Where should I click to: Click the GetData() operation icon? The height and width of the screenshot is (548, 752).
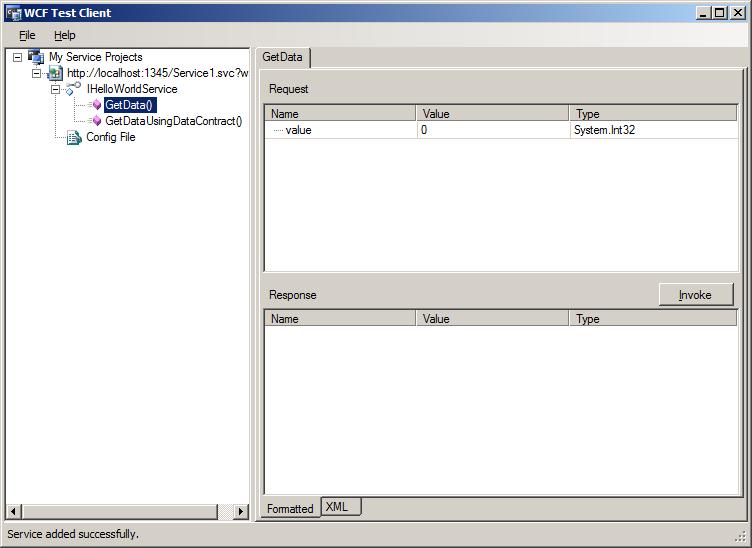pyautogui.click(x=94, y=105)
